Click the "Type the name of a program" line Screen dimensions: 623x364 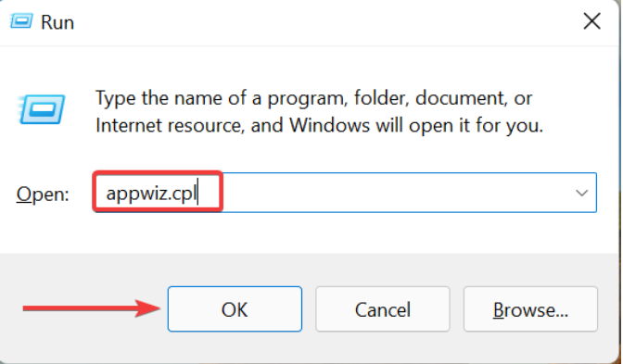tap(313, 98)
